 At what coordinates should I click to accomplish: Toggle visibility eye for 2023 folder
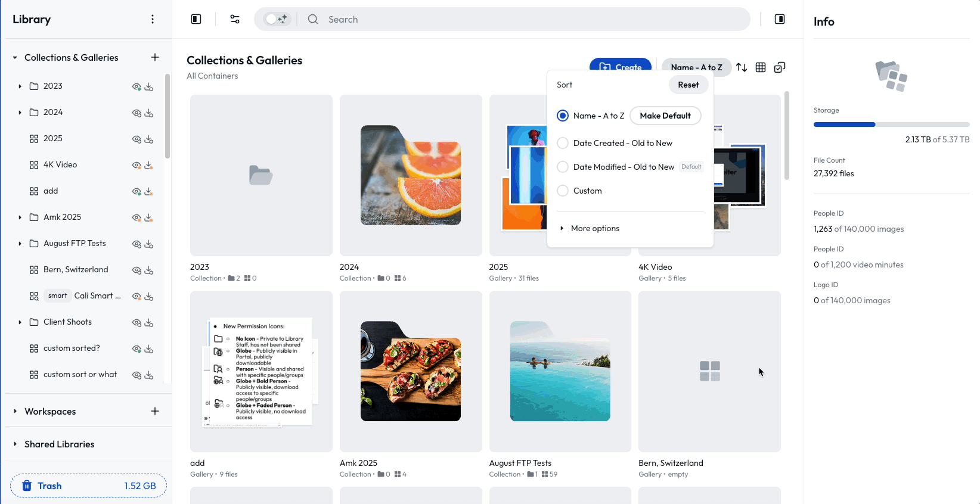[x=137, y=86]
